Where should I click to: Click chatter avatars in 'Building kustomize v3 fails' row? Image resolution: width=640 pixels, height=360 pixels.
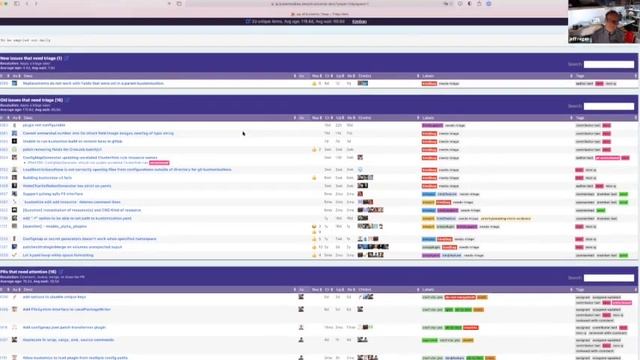tap(365, 178)
